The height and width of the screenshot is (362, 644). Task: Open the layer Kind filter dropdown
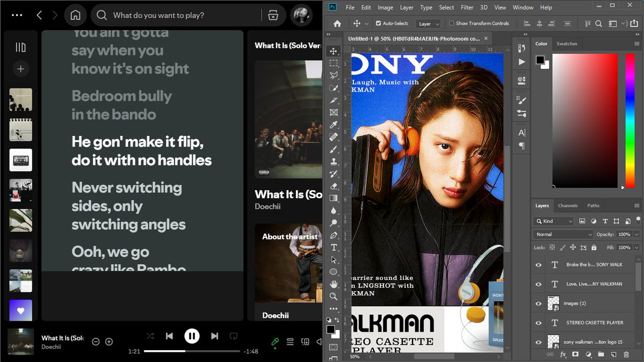(x=553, y=221)
